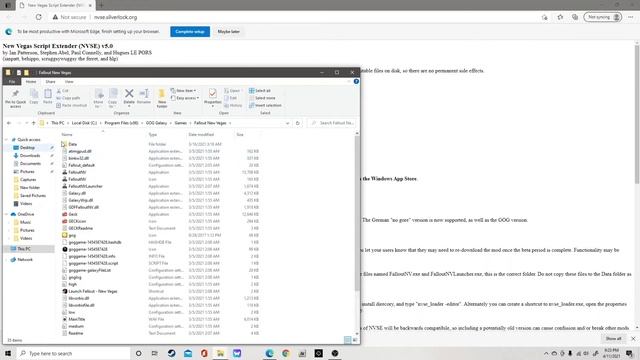This screenshot has height=360, width=640.
Task: Open recent locations dropdown arrow
Action: [x=27, y=123]
